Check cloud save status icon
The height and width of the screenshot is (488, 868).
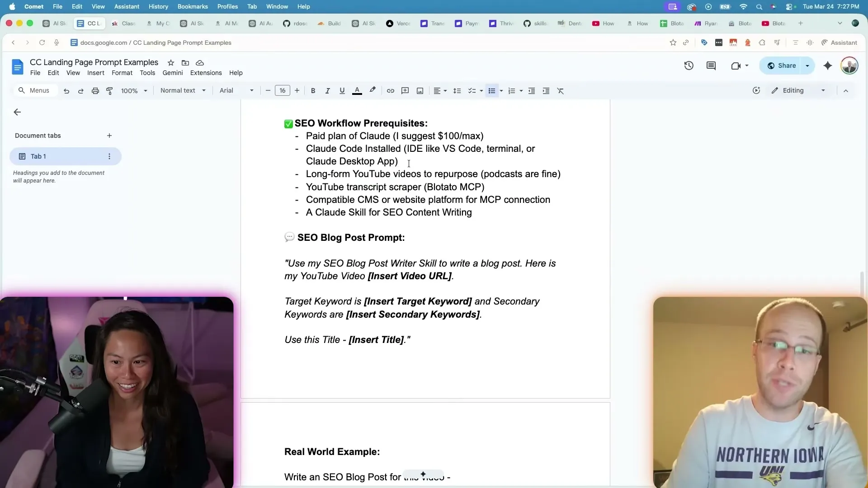(x=200, y=63)
